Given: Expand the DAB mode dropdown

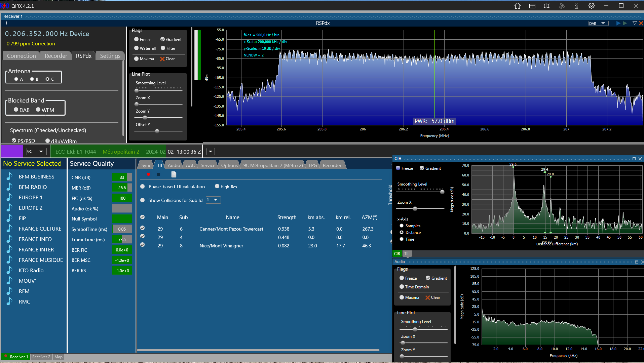Looking at the screenshot, I should point(599,23).
